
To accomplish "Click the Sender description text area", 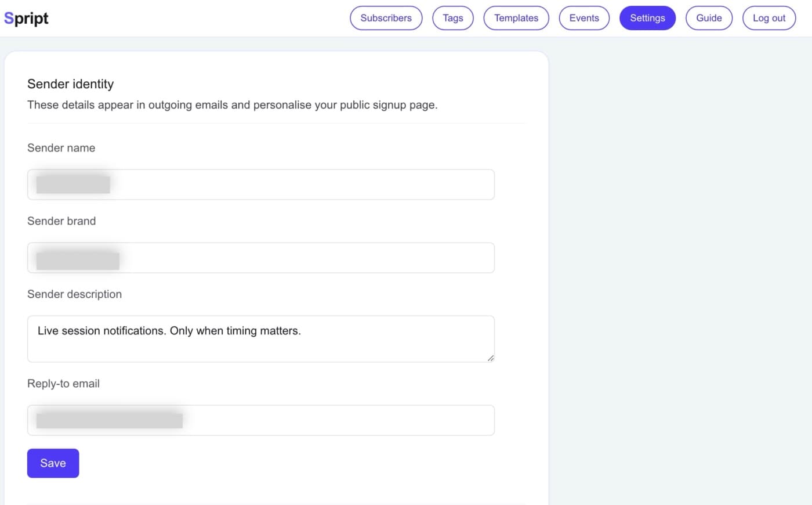I will point(260,338).
